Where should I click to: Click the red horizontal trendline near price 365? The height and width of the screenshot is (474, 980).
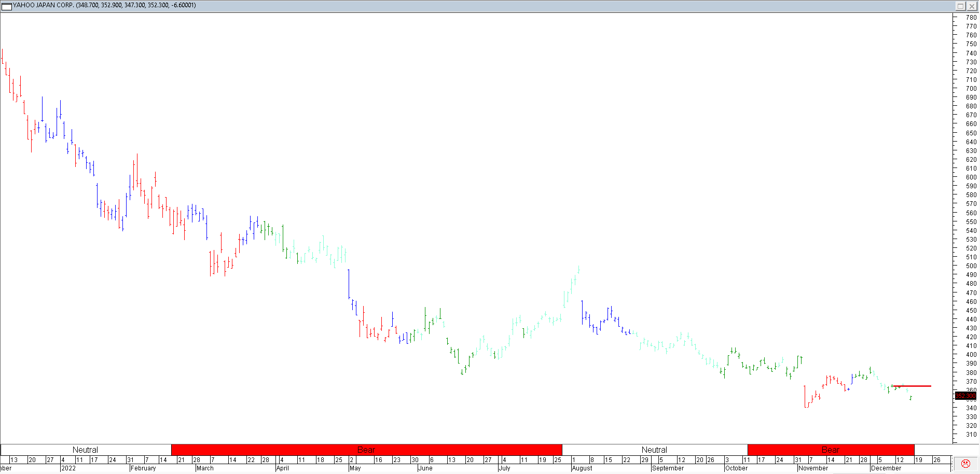point(912,386)
